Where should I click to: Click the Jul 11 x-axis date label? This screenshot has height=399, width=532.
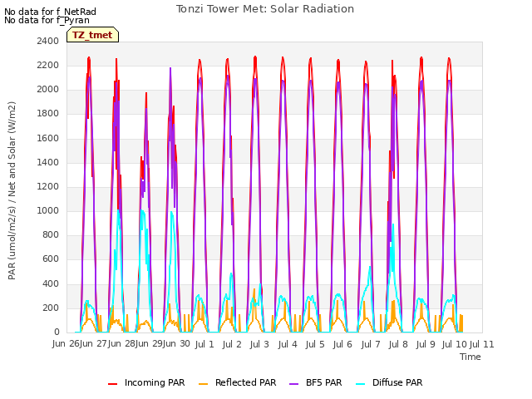click(482, 344)
